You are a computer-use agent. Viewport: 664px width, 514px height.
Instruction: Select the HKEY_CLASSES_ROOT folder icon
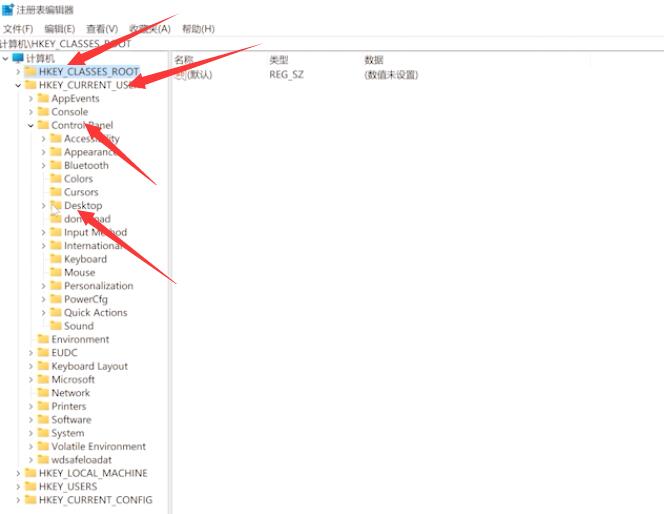tap(31, 72)
